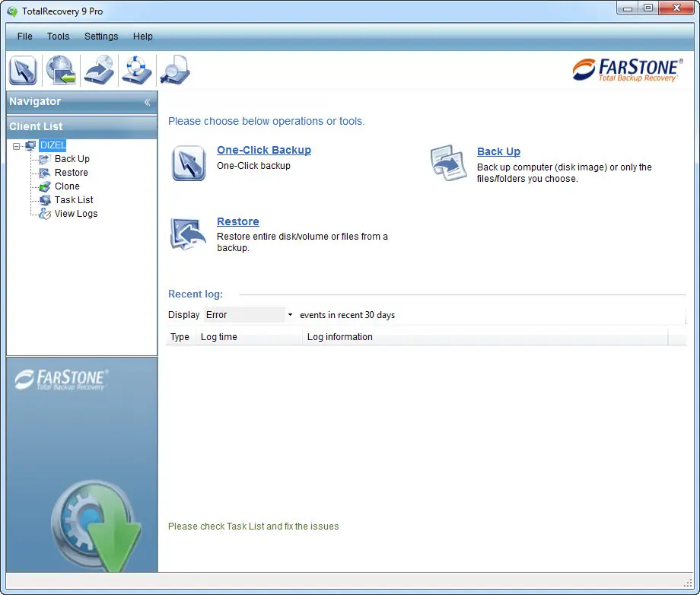Collapse the DIZEL tree node
The width and height of the screenshot is (700, 595).
(x=17, y=146)
